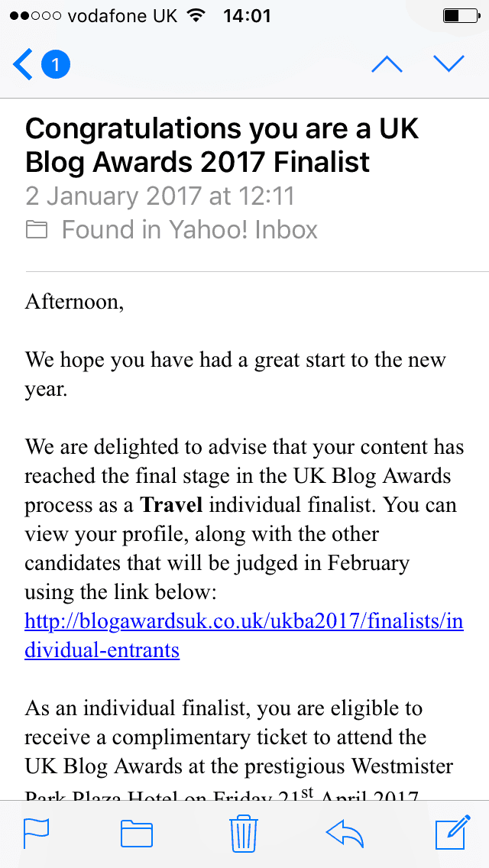This screenshot has width=489, height=868.
Task: Tap the status bar time 14:01
Action: [247, 16]
